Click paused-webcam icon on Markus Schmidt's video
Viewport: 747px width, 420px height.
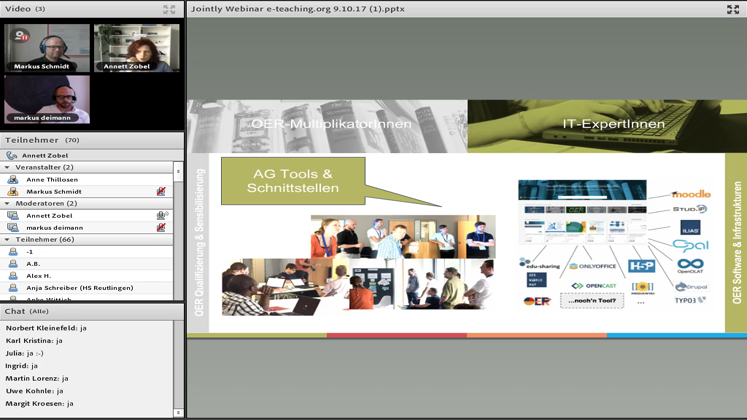20,36
